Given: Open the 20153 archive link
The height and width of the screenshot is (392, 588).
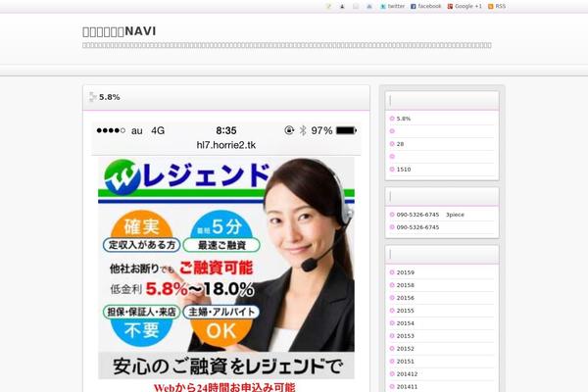Looking at the screenshot, I should tap(406, 336).
